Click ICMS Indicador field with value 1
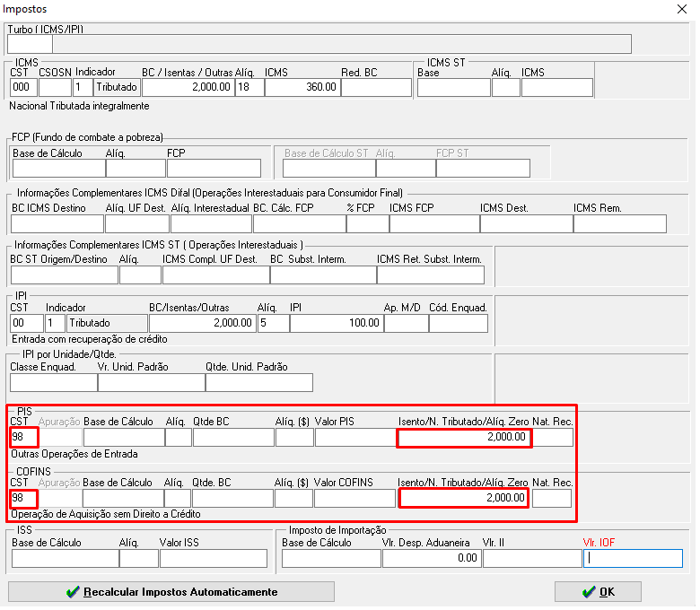The image size is (700, 610). click(x=83, y=87)
